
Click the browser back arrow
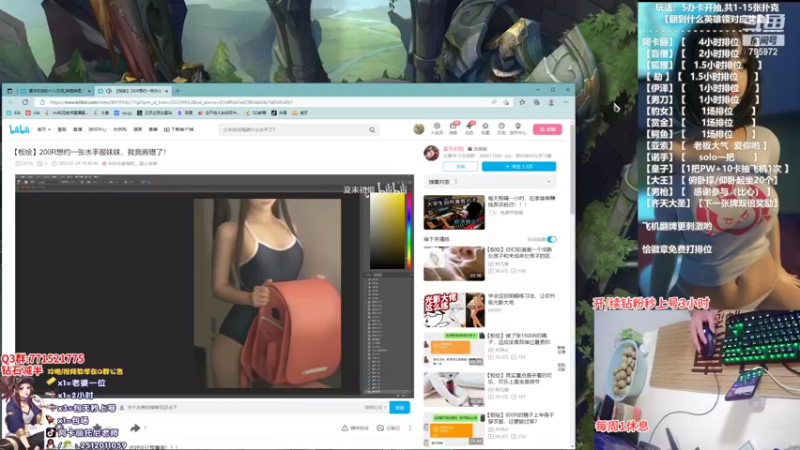click(x=11, y=103)
